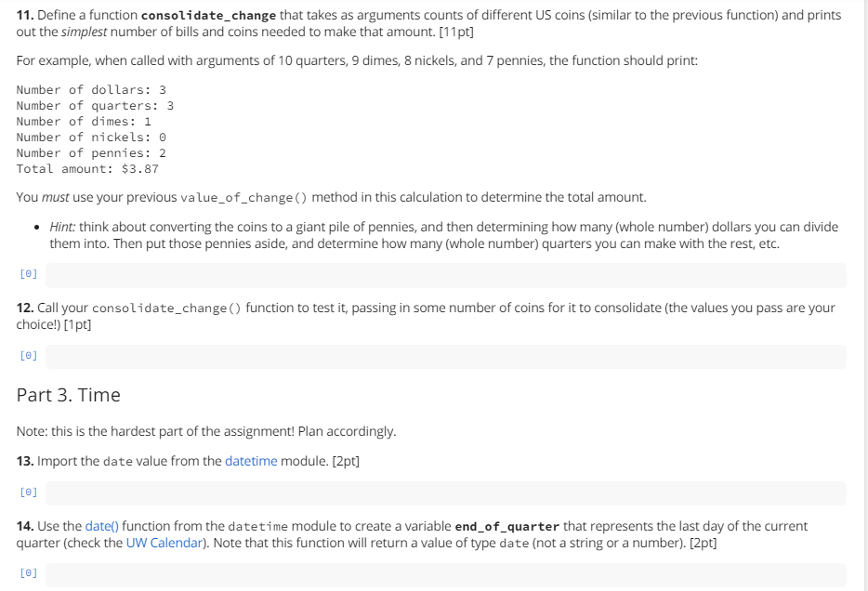Select the [0] prompt beside question 12's cell
868x591 pixels.
28,355
